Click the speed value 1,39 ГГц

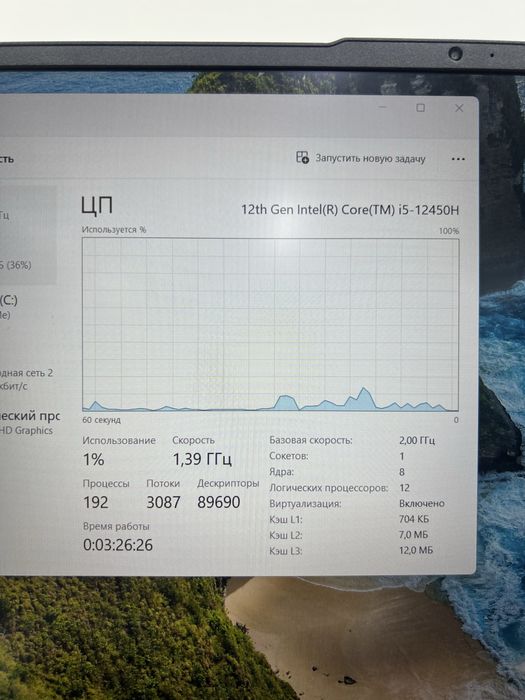click(202, 459)
